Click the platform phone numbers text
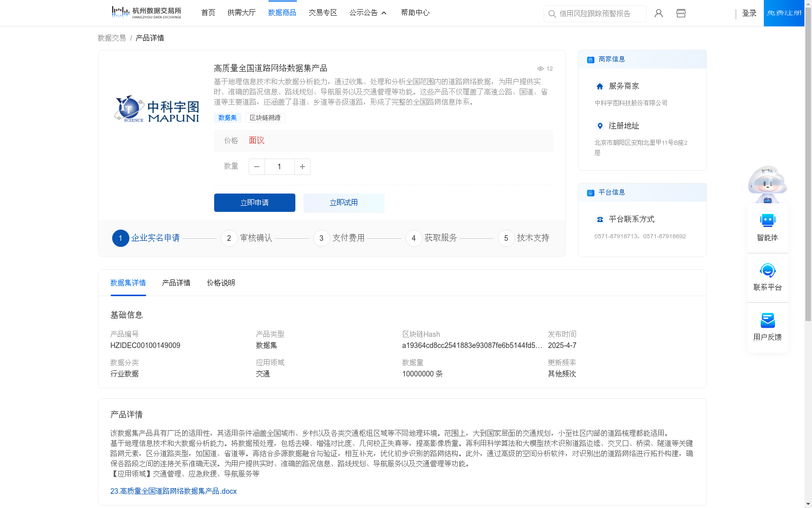Screen dimensions: 812x508 [640, 236]
